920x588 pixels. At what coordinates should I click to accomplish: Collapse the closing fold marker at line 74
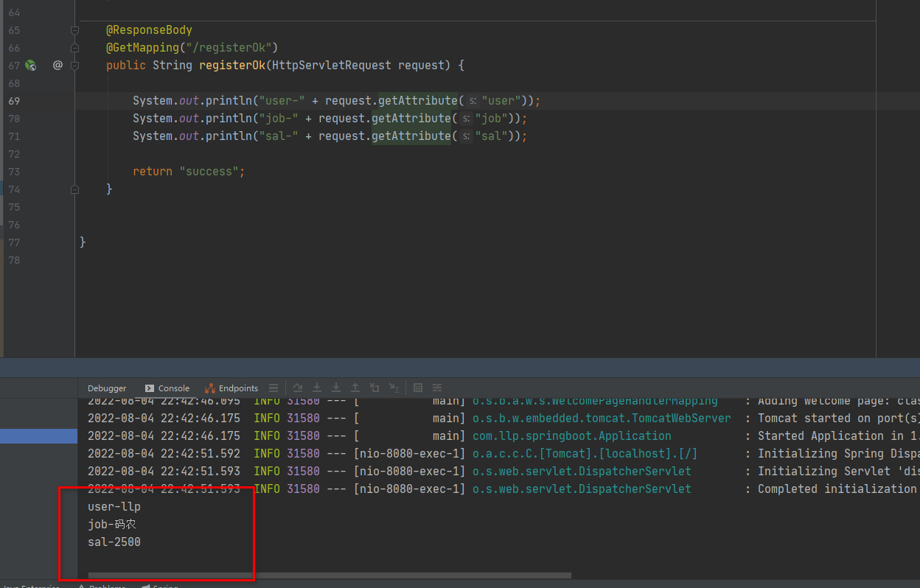[x=74, y=189]
